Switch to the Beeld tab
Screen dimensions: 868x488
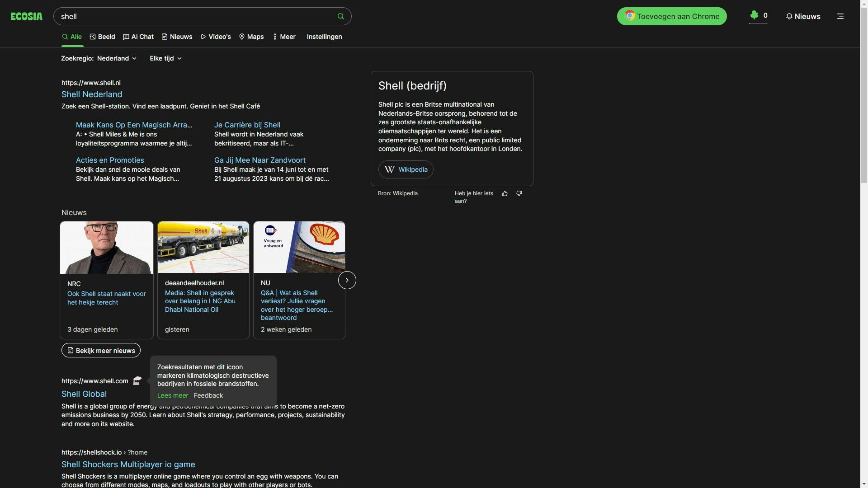(102, 37)
